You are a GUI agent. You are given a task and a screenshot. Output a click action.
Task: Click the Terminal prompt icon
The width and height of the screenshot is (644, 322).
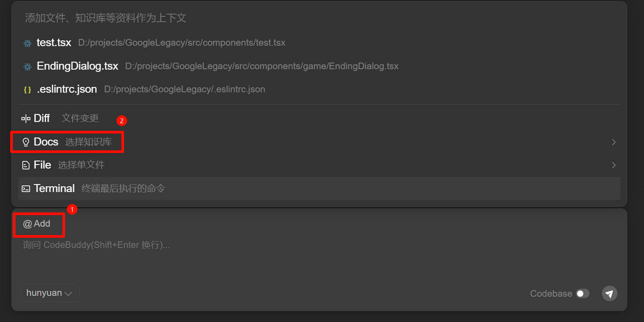26,188
